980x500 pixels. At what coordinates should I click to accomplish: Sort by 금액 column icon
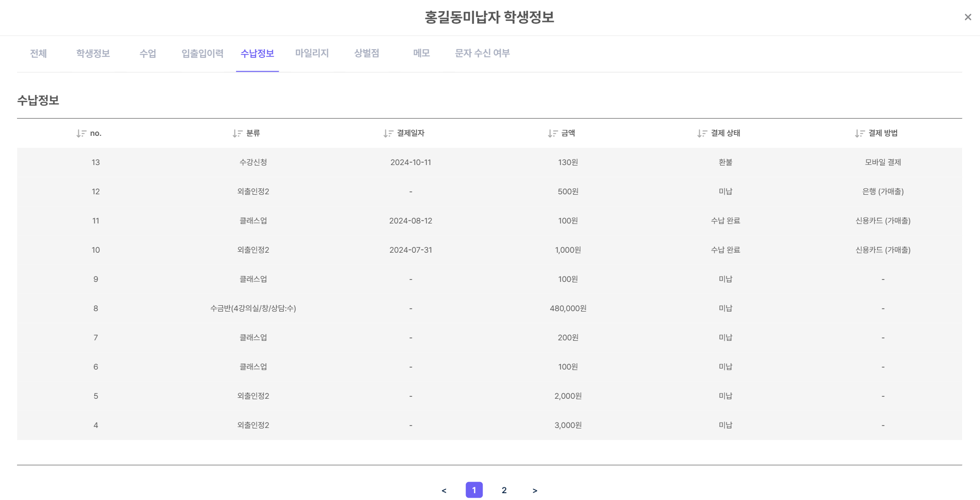(553, 133)
